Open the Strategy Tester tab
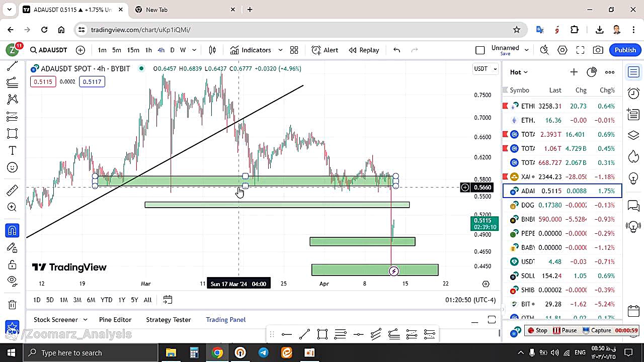 tap(169, 320)
